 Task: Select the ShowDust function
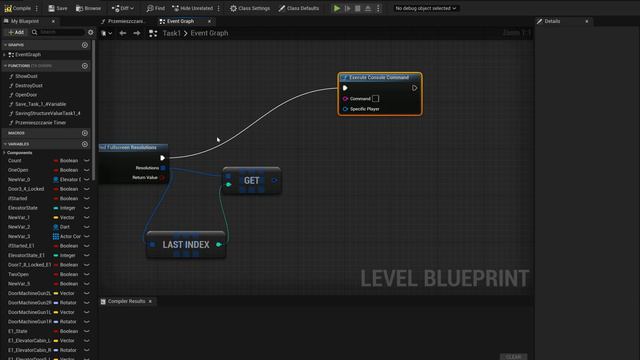pos(26,76)
